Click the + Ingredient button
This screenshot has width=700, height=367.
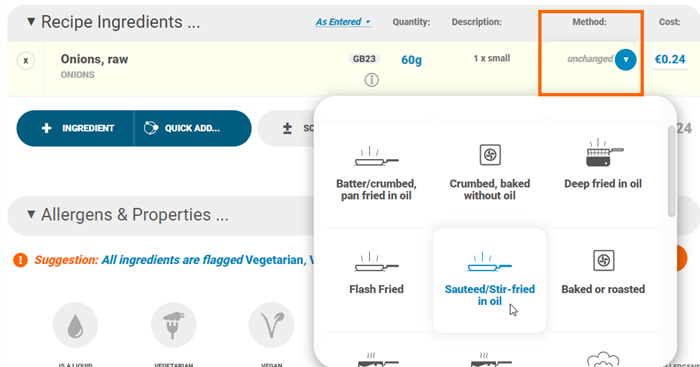coord(75,128)
